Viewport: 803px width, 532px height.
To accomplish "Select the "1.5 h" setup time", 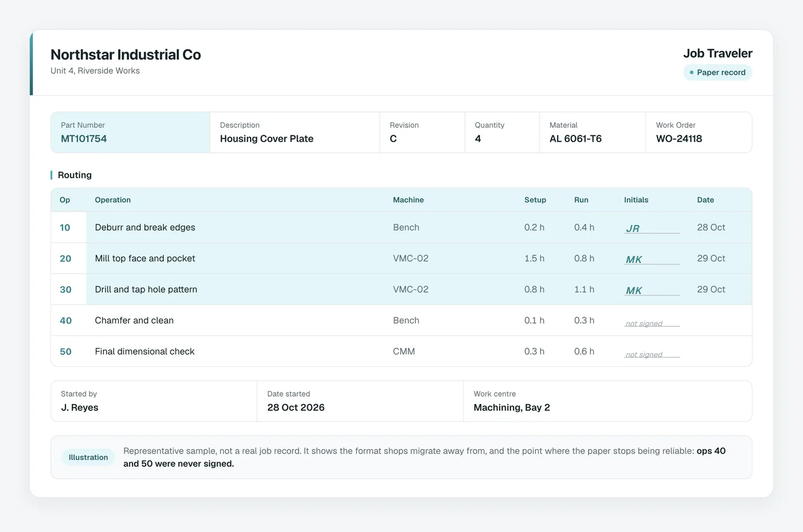I will pos(535,259).
